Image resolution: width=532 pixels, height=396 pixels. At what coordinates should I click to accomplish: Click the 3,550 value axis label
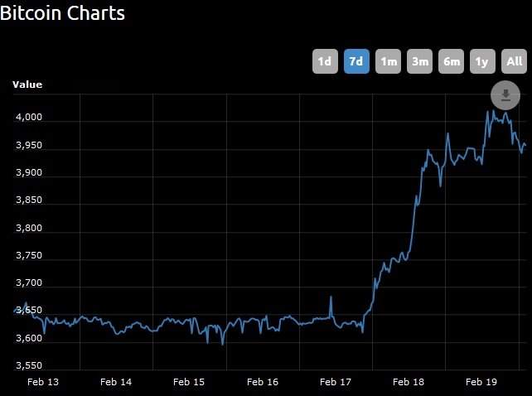click(x=29, y=365)
